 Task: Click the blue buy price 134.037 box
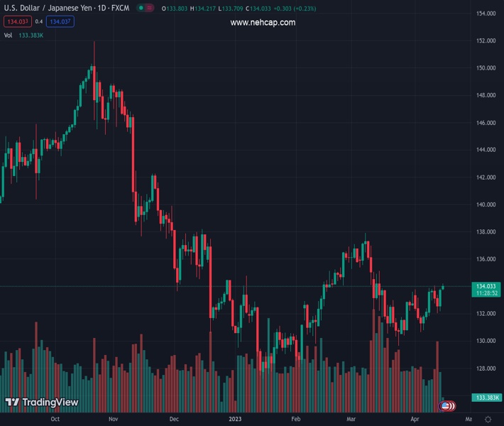point(60,22)
